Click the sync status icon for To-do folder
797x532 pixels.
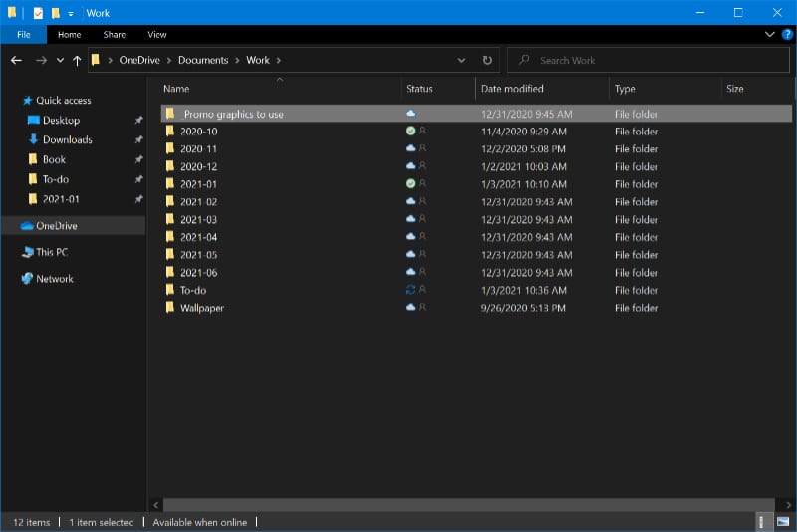click(410, 290)
